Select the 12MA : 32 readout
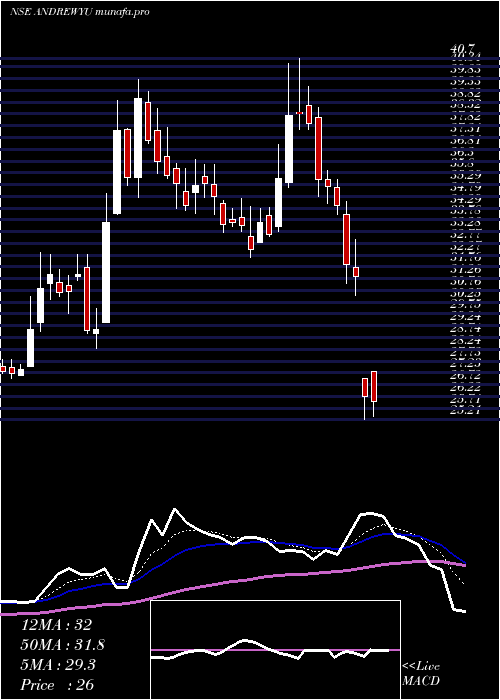This screenshot has width=500, height=700. click(x=56, y=625)
